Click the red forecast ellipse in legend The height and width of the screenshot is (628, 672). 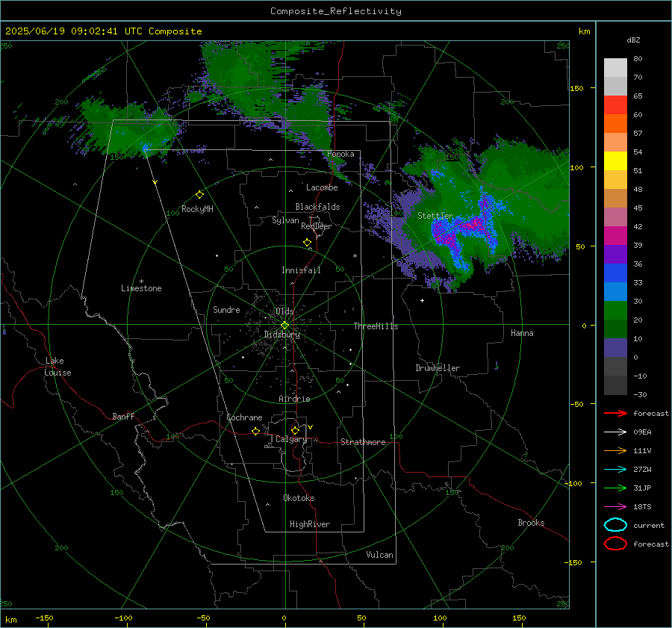[615, 544]
